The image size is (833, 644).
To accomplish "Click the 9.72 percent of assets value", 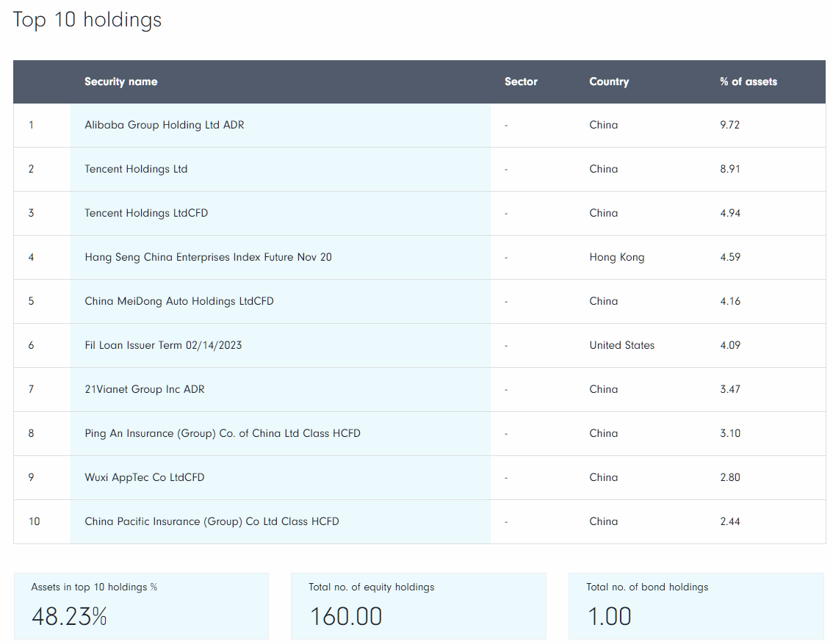I will 730,125.
